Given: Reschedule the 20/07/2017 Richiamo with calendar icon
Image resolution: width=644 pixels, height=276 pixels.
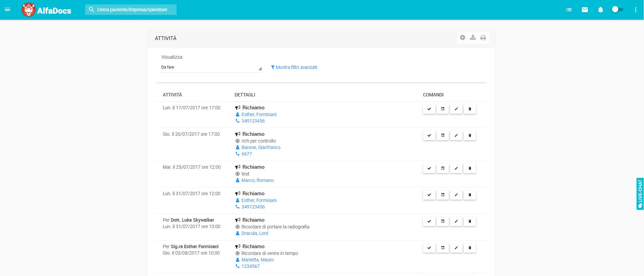Looking at the screenshot, I should click(443, 135).
